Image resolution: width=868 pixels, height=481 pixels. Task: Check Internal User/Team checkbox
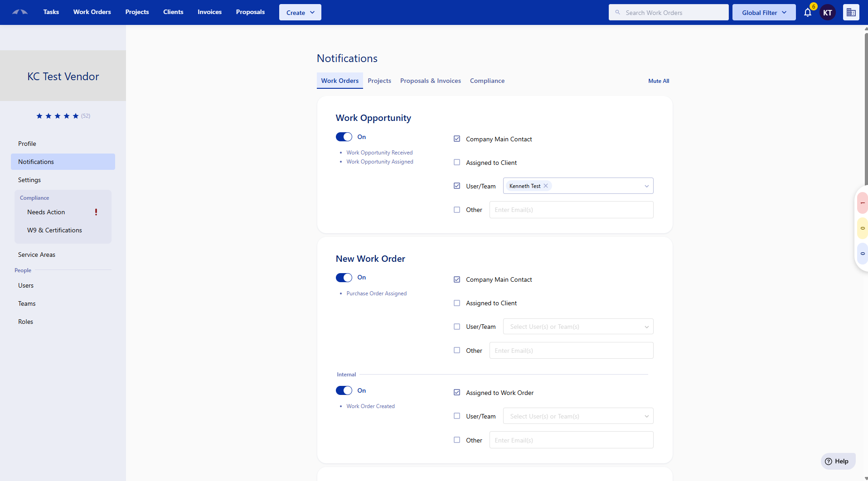pyautogui.click(x=457, y=416)
